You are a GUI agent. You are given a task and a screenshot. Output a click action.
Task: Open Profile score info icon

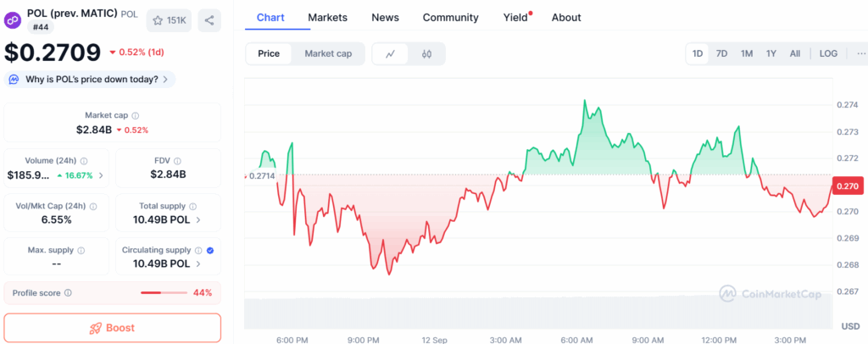68,293
